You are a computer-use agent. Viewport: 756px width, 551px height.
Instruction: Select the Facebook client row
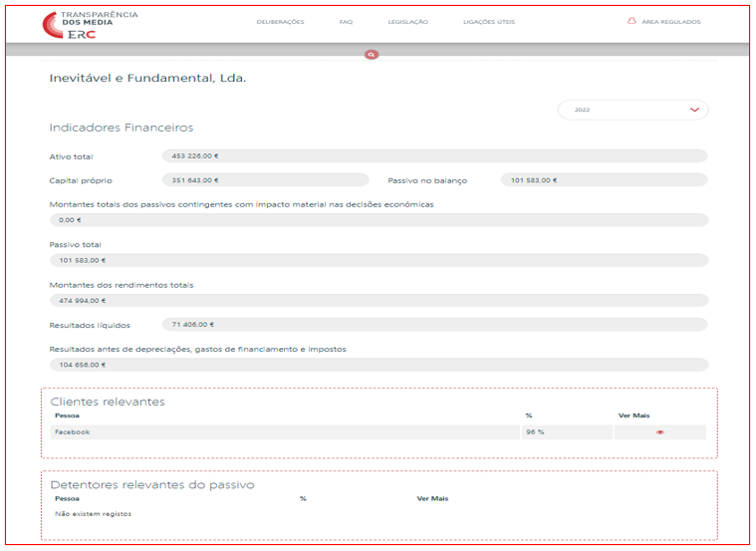tap(285, 432)
